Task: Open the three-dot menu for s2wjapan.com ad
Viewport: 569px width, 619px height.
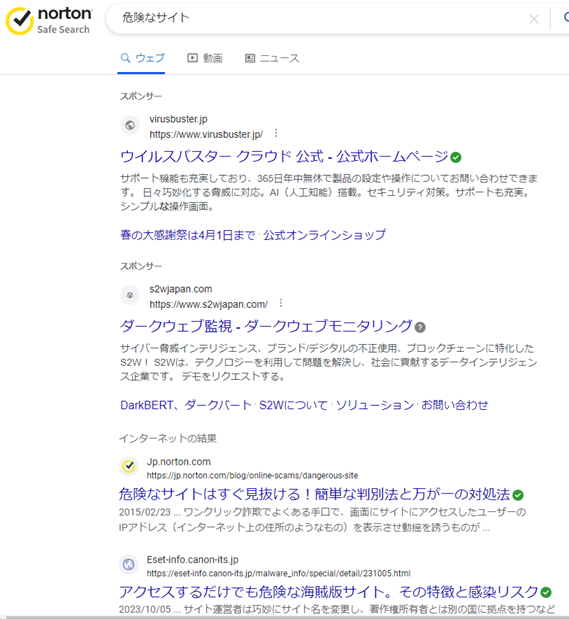Action: point(281,303)
